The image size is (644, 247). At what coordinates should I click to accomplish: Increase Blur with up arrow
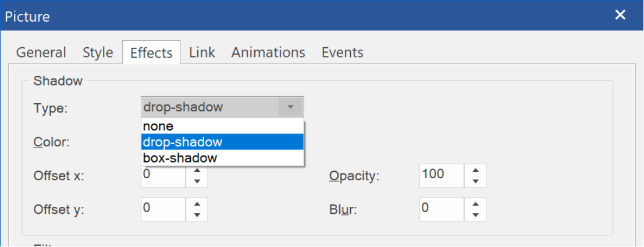(475, 204)
